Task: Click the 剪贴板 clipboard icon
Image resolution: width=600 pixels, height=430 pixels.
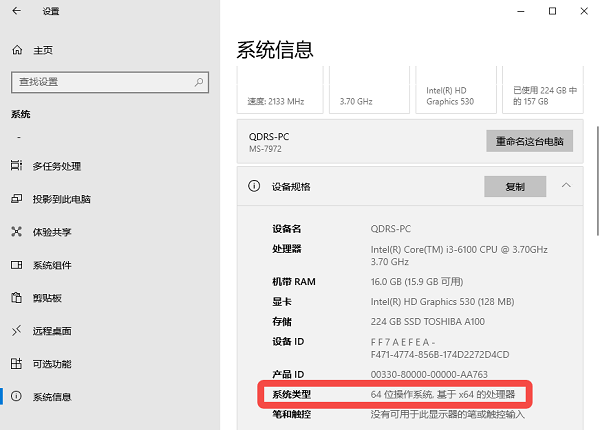Action: click(16, 298)
